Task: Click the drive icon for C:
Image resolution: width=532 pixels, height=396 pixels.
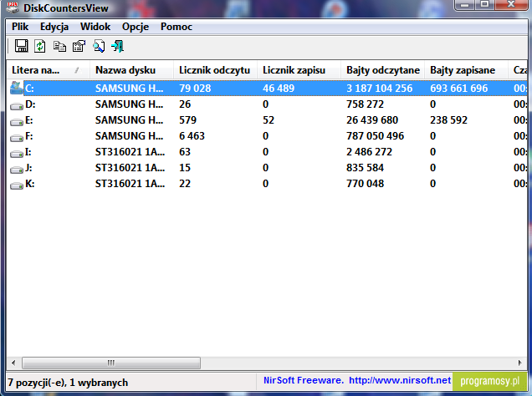Action: tap(16, 88)
